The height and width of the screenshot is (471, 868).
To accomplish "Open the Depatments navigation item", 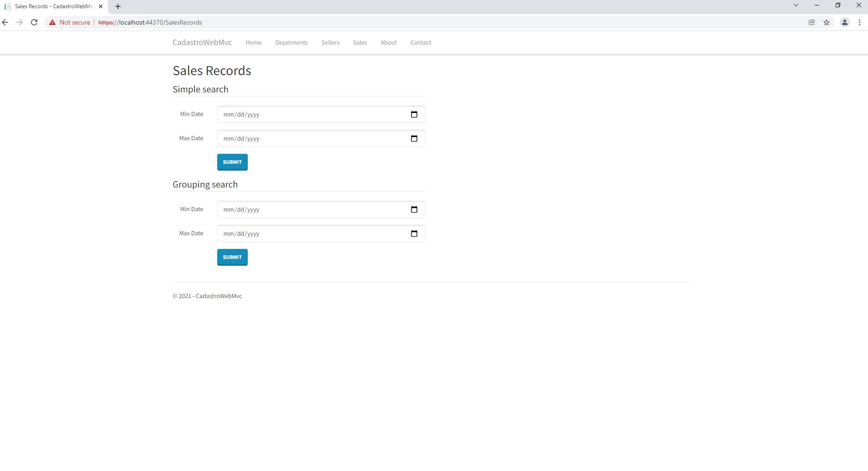I will [291, 42].
